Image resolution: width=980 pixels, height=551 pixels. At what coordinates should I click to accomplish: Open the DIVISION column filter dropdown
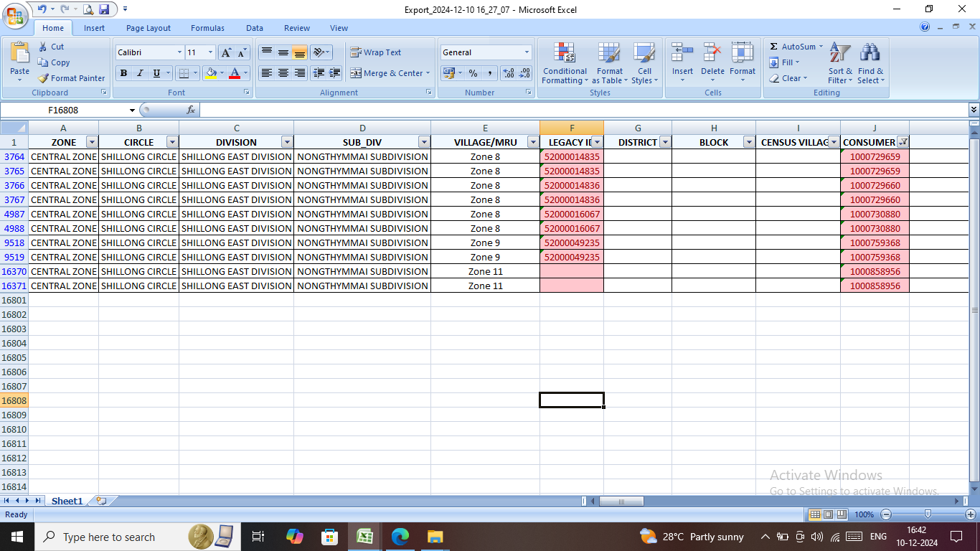287,142
